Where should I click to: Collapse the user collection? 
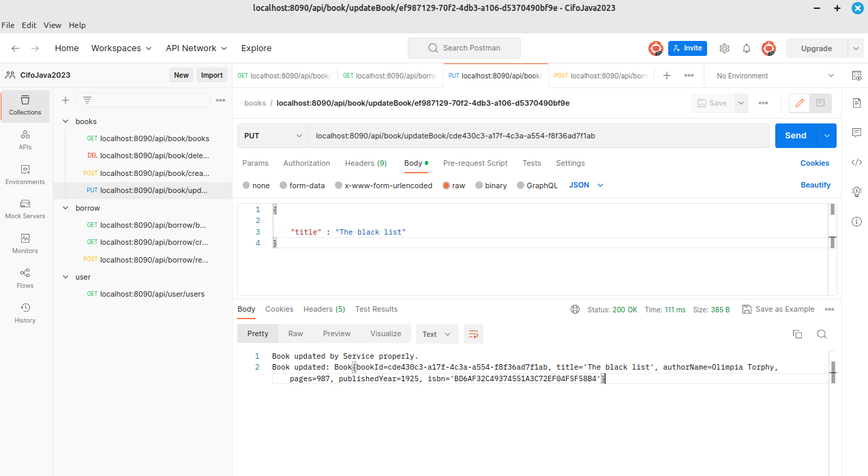(66, 277)
